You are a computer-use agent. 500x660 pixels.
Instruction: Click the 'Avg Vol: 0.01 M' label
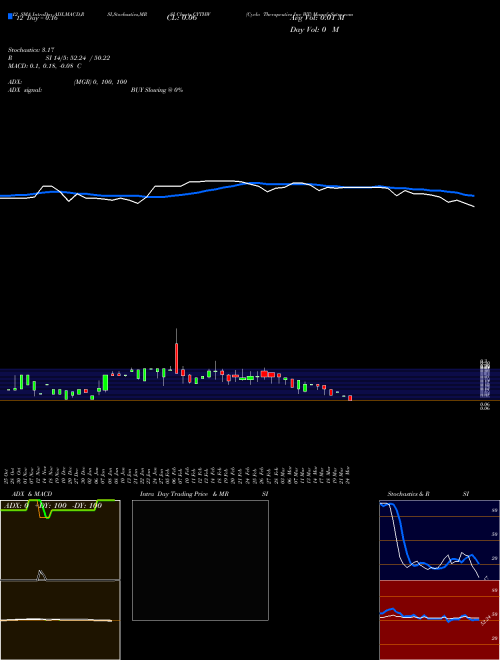[317, 18]
